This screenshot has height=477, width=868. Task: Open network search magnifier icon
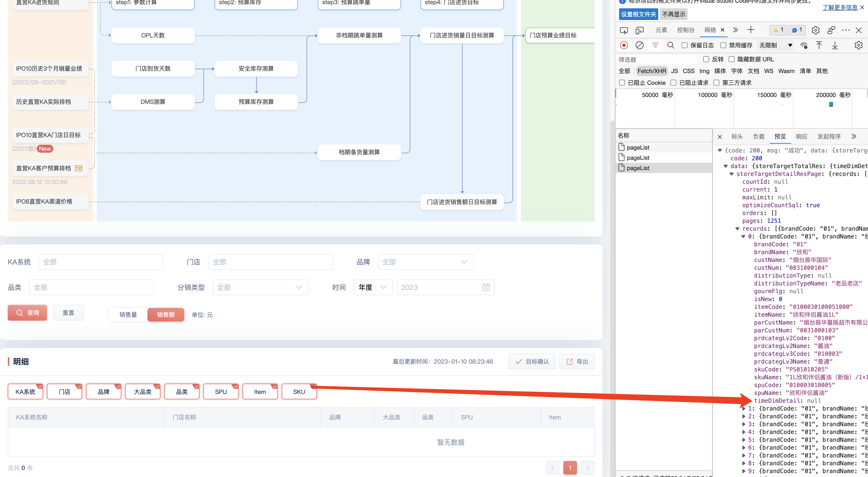point(670,45)
